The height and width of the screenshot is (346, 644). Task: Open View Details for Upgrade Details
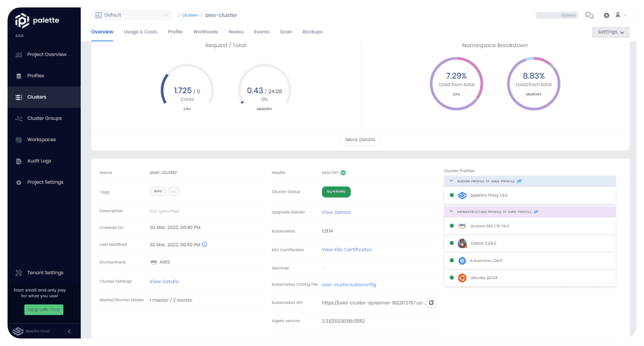336,212
